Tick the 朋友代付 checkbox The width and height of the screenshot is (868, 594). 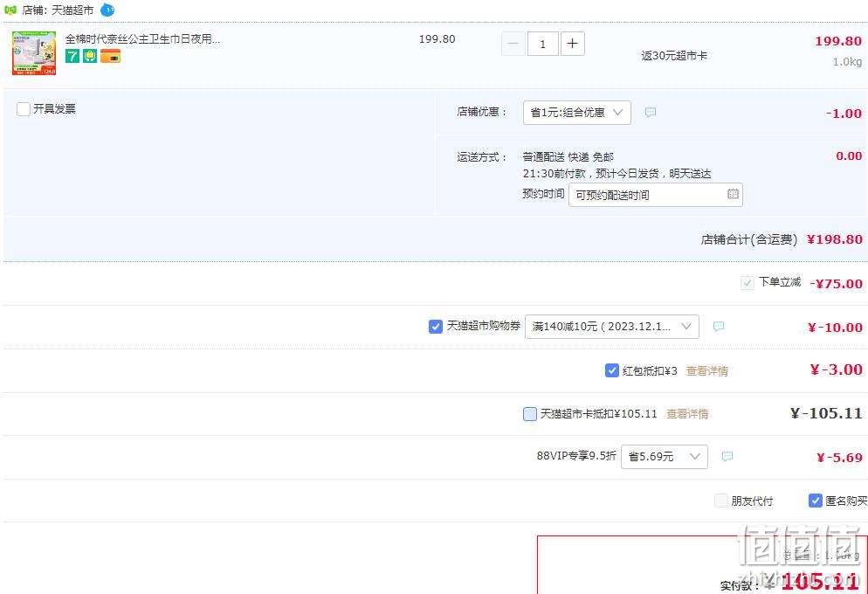(x=720, y=501)
